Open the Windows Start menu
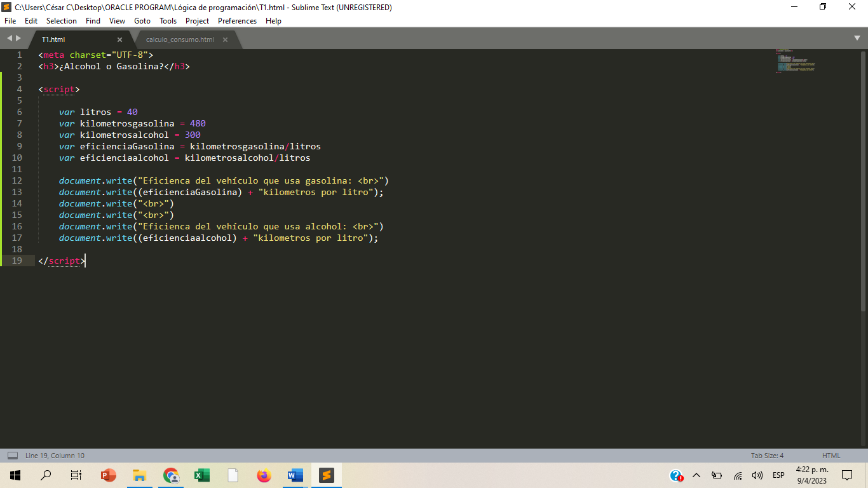The height and width of the screenshot is (488, 868). 15,475
